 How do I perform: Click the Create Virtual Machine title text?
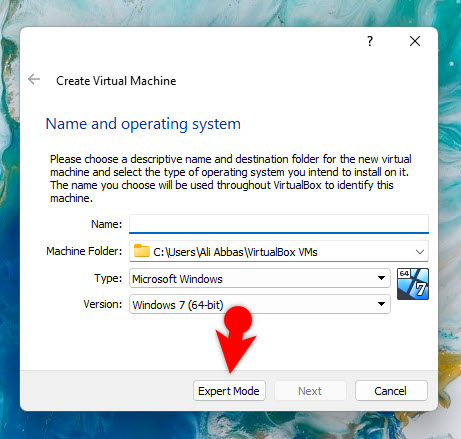tap(116, 81)
